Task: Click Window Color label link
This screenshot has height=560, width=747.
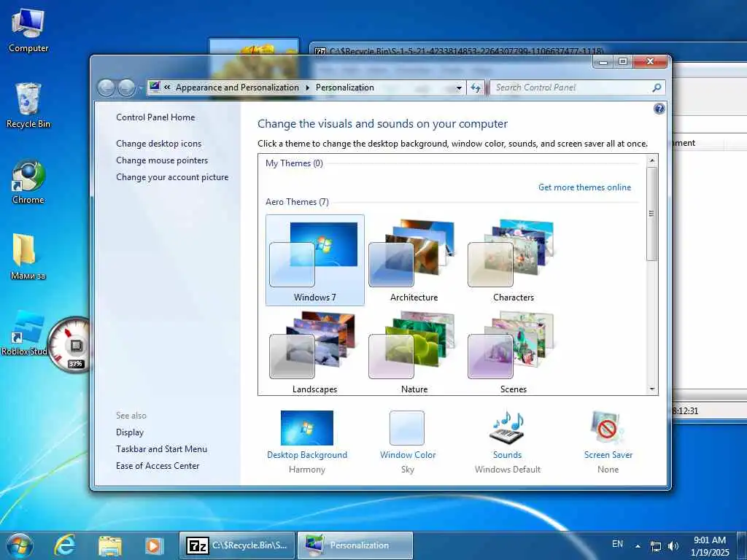Action: coord(408,455)
